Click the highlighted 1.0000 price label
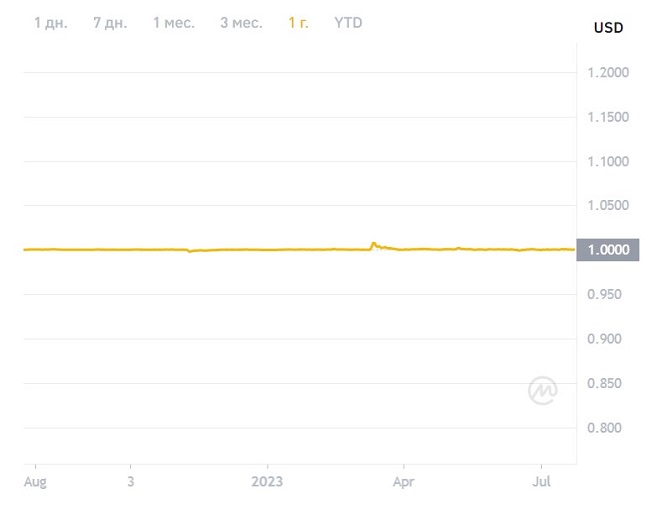This screenshot has height=515, width=657. 608,250
